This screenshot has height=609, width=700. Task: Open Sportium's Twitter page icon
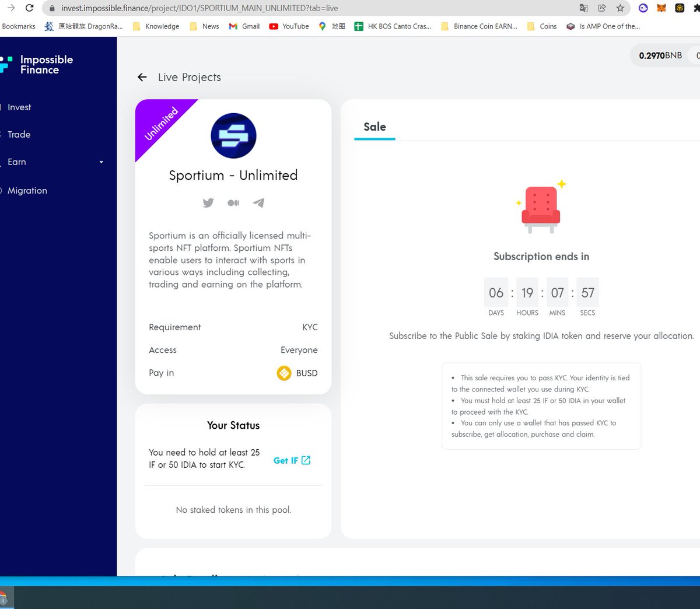[208, 203]
